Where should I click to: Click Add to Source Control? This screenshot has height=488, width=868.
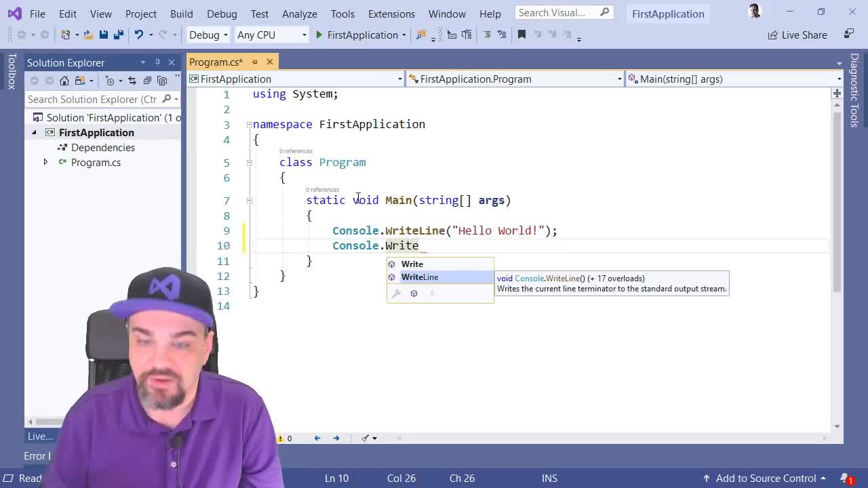(765, 479)
